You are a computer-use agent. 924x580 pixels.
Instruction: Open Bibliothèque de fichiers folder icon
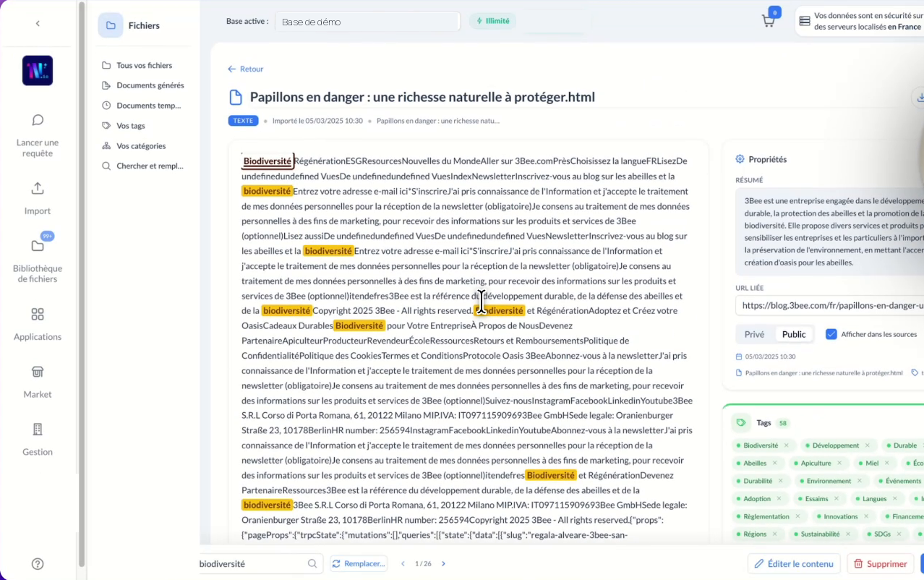(x=38, y=246)
